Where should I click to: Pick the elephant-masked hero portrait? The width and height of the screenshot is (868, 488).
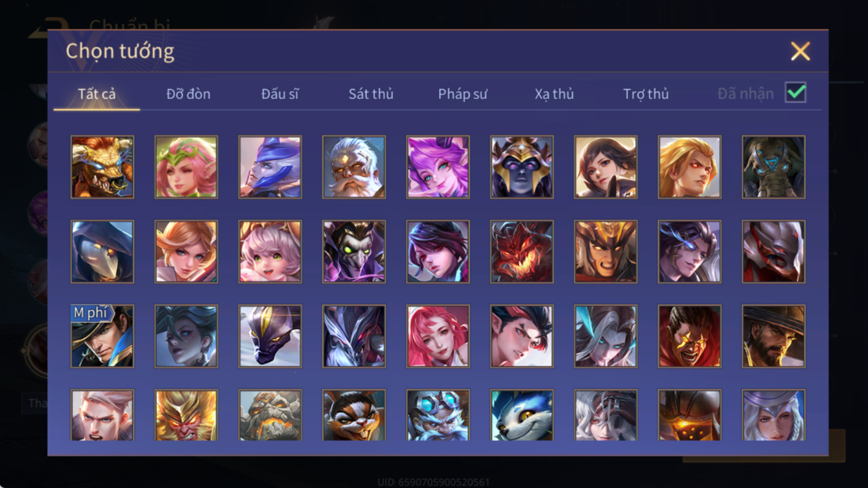774,167
